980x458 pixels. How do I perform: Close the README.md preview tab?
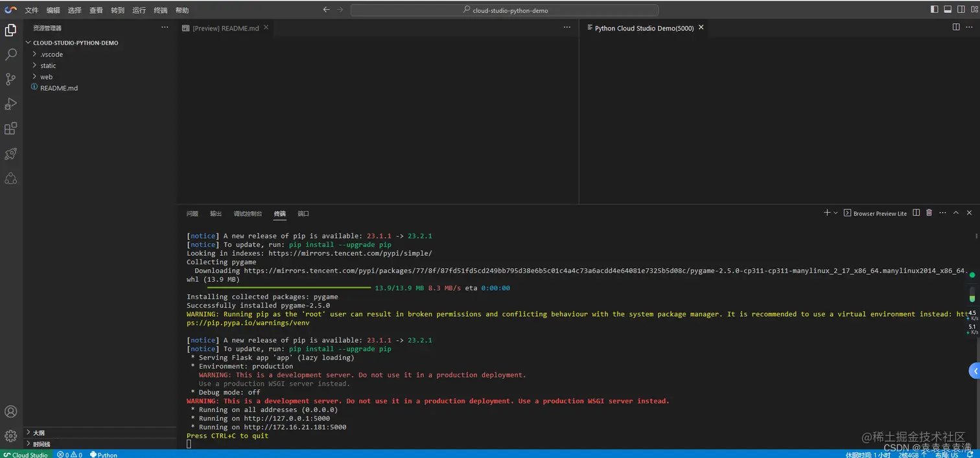[266, 28]
